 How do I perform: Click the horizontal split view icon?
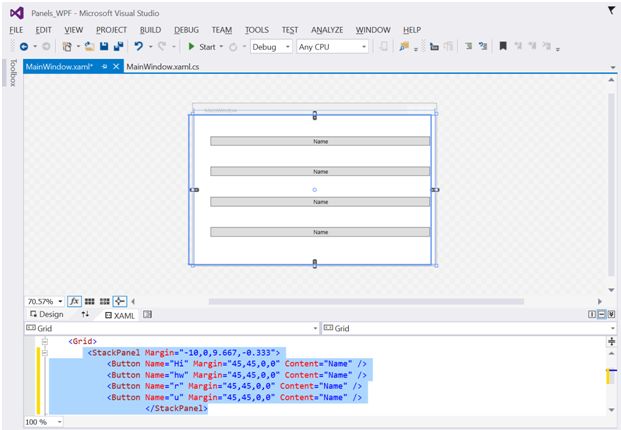[602, 314]
